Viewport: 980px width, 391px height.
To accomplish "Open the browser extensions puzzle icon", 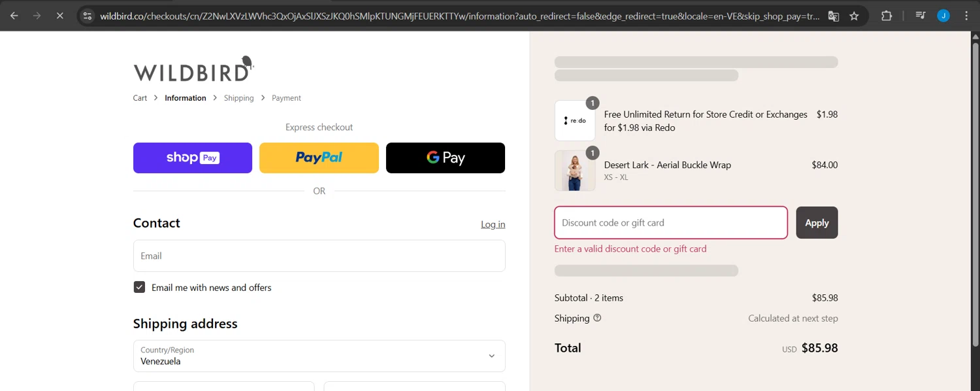I will pos(887,16).
